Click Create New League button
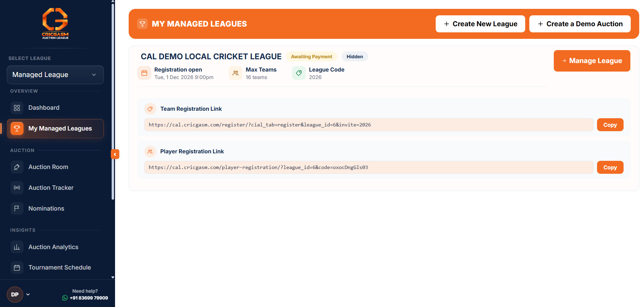This screenshot has height=307, width=644. pos(480,24)
